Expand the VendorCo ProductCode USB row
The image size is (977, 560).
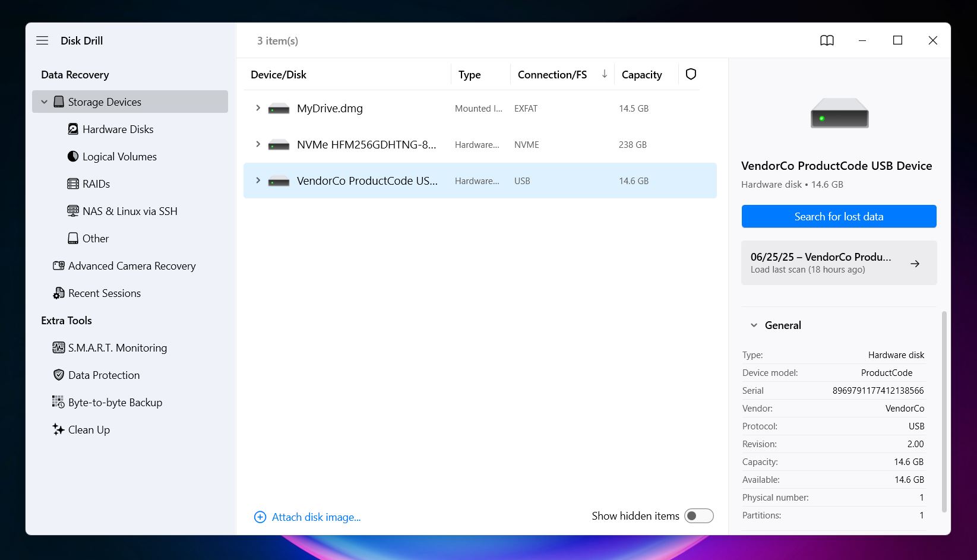pos(258,181)
